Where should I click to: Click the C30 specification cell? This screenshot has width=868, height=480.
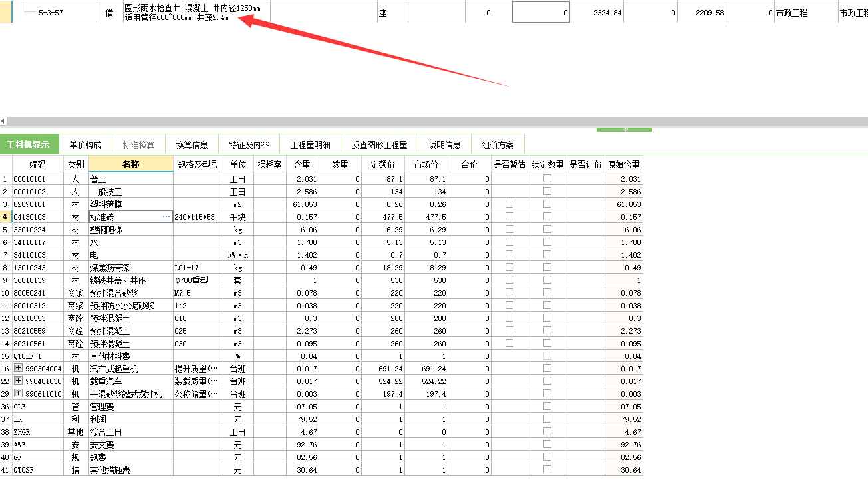point(198,344)
